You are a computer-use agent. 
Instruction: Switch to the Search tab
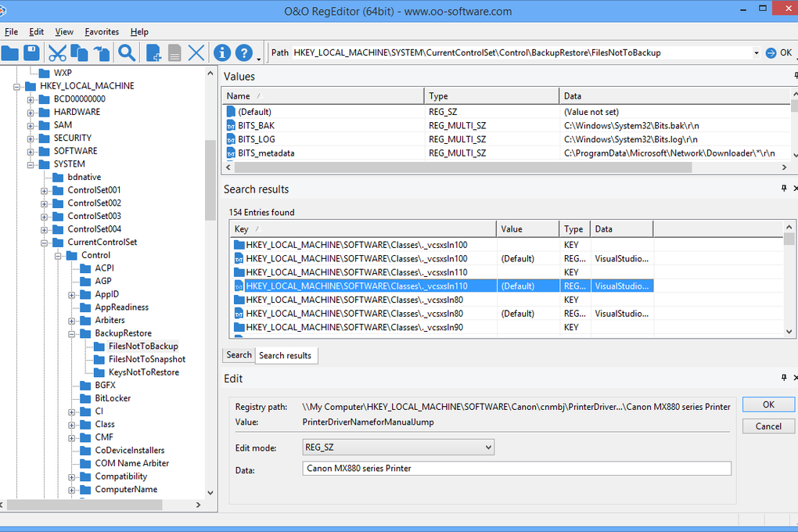tap(239, 355)
